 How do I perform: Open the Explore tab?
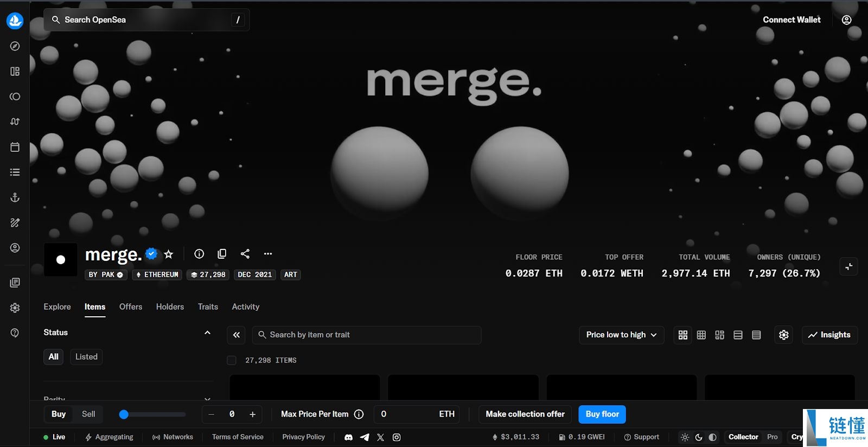[58, 307]
